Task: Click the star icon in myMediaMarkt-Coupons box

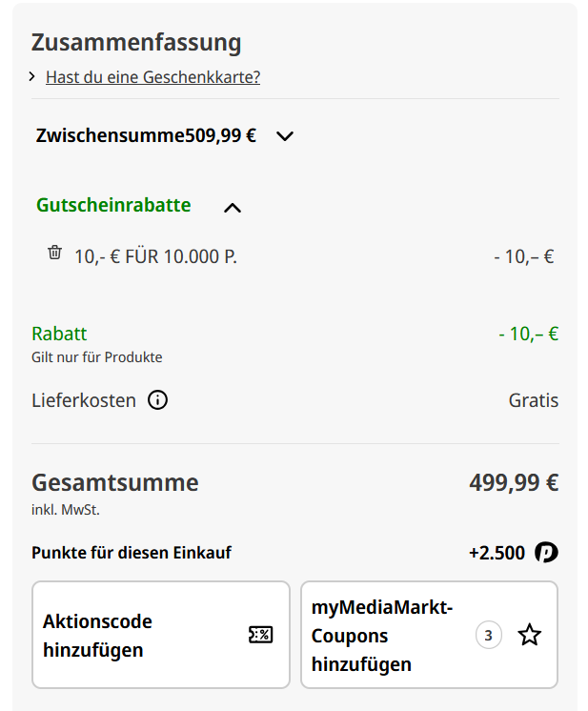Action: pyautogui.click(x=529, y=635)
